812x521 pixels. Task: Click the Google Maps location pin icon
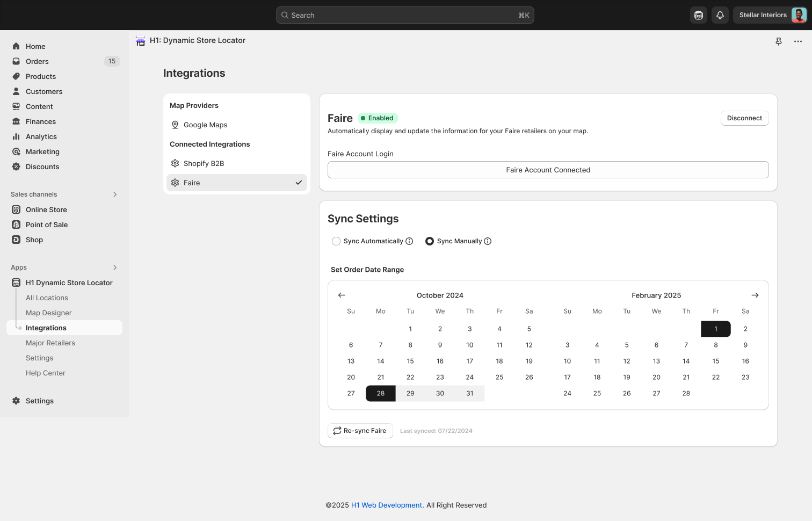point(175,125)
